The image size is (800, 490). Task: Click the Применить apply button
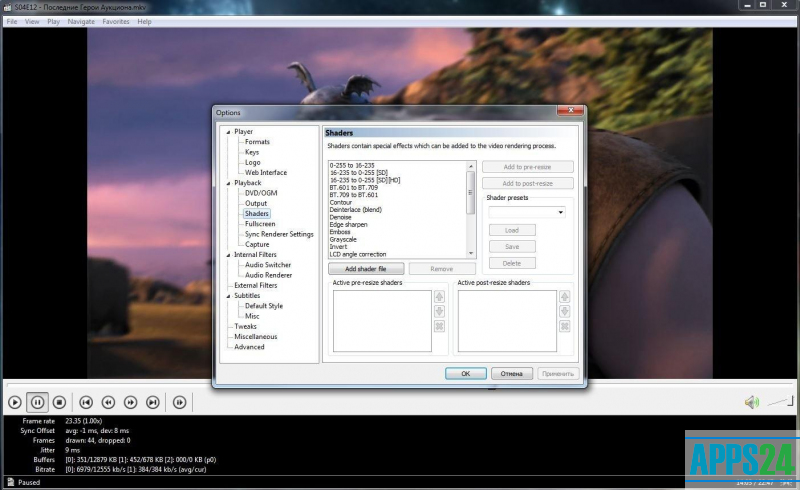(x=558, y=374)
